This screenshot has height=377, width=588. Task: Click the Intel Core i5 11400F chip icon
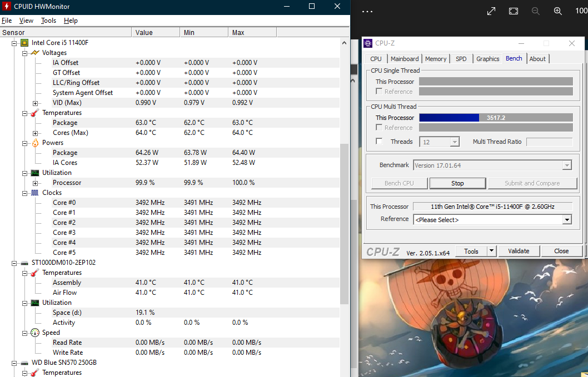click(24, 43)
